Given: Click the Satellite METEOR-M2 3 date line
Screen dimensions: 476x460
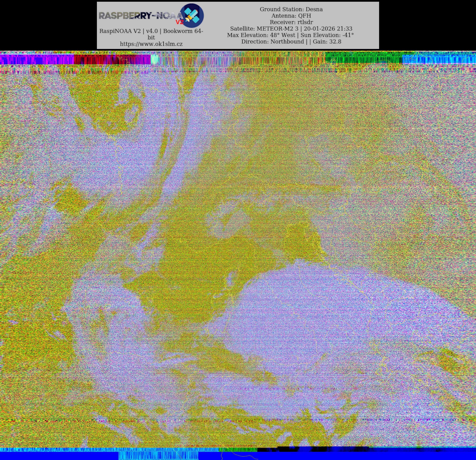Looking at the screenshot, I should point(291,28).
